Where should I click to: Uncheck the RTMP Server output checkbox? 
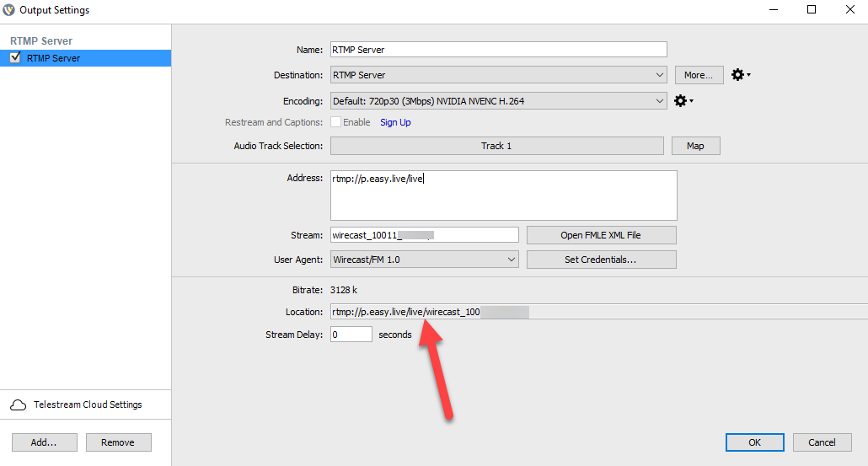[15, 57]
